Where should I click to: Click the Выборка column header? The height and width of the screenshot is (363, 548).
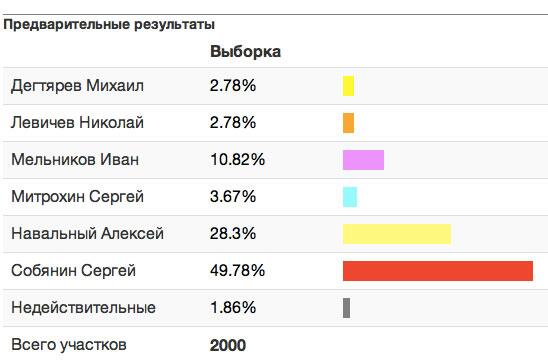pyautogui.click(x=245, y=52)
